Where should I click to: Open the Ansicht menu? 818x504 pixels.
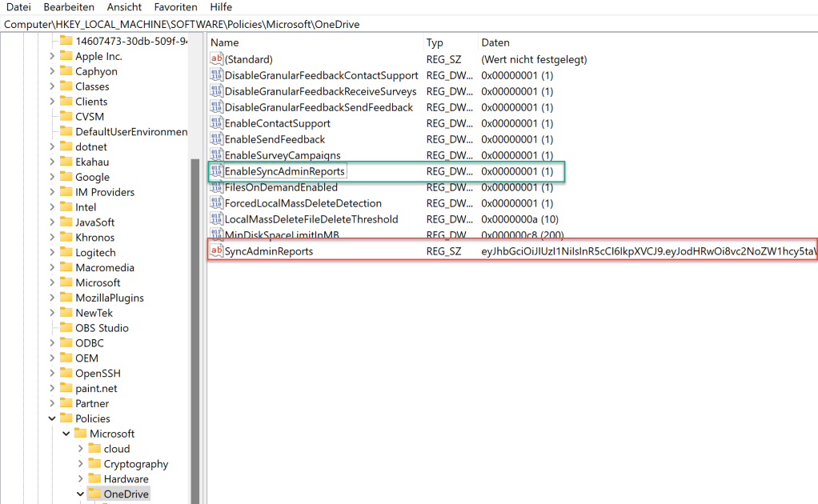(123, 7)
